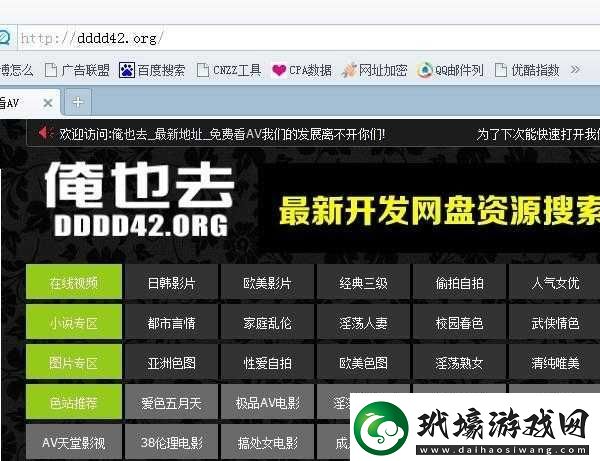Open the 网址加密 bookmark
The height and width of the screenshot is (461, 600).
tap(375, 70)
